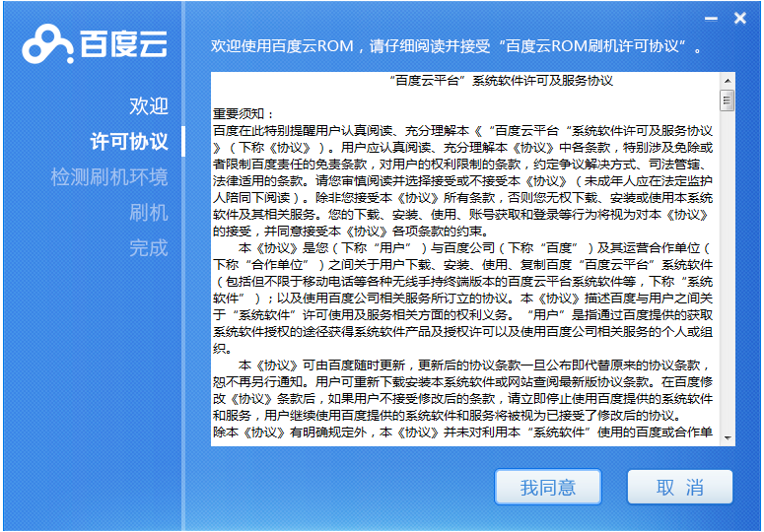
Task: Click the 重要须知 heading in agreement
Action: pyautogui.click(x=243, y=114)
